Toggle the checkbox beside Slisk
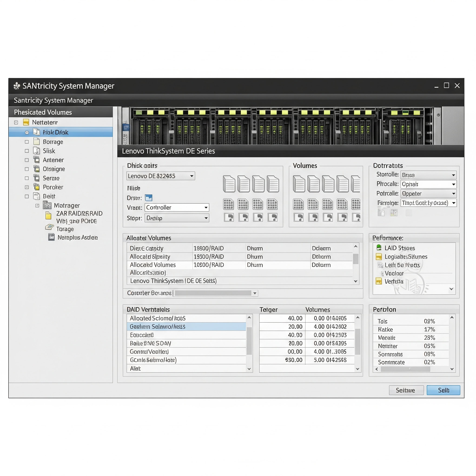This screenshot has height=476, width=476. pyautogui.click(x=27, y=151)
